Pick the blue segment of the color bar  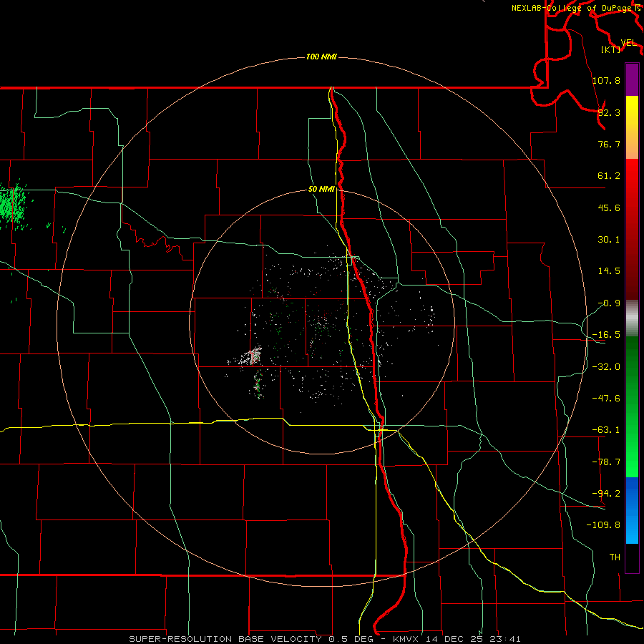(632, 510)
